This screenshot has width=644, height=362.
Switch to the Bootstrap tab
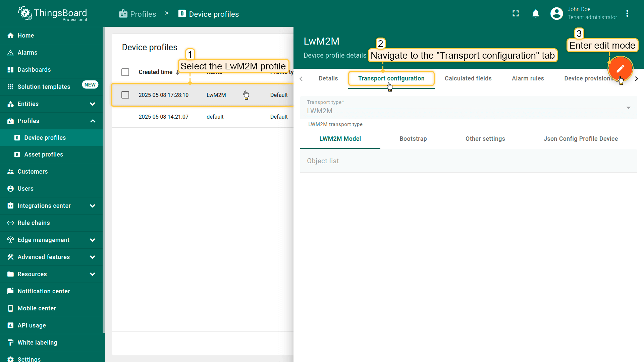413,139
